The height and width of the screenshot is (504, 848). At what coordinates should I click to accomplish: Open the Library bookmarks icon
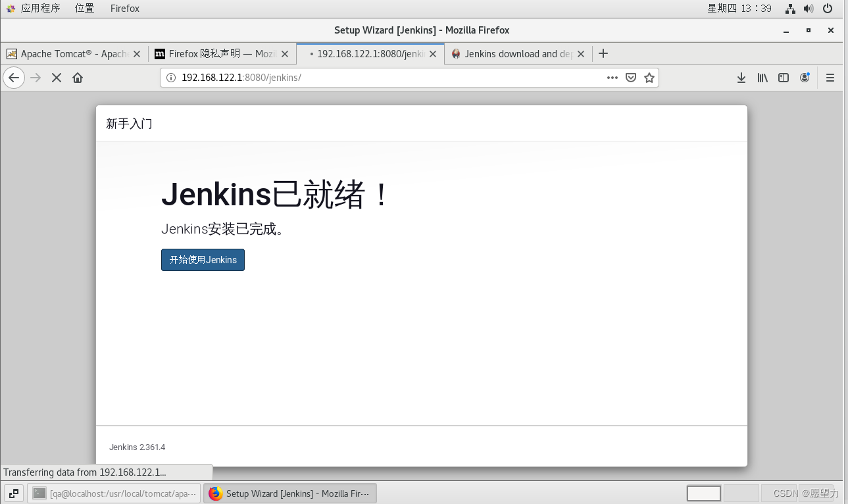click(762, 78)
